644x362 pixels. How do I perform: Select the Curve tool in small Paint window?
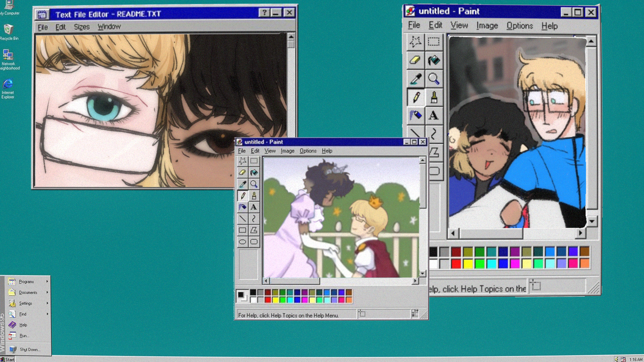(x=254, y=219)
